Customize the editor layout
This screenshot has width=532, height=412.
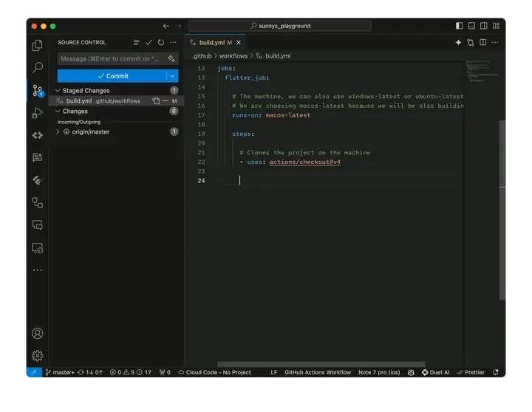pyautogui.click(x=496, y=26)
